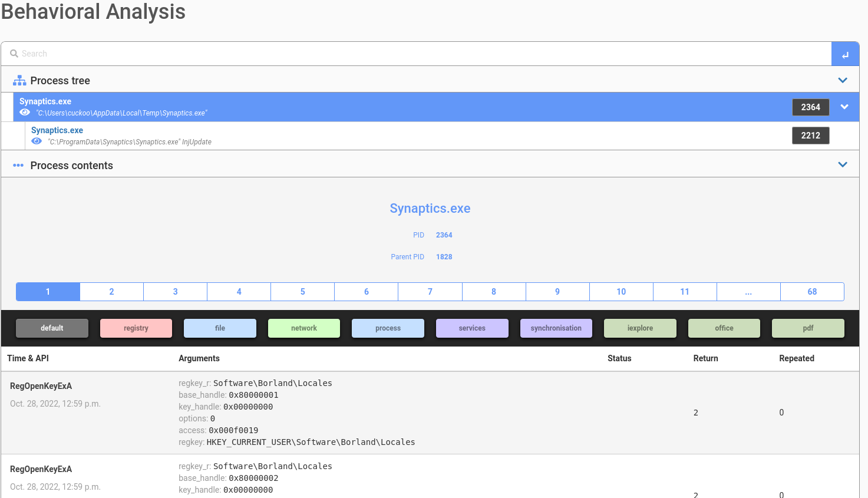Jump to last page 68

coord(812,292)
